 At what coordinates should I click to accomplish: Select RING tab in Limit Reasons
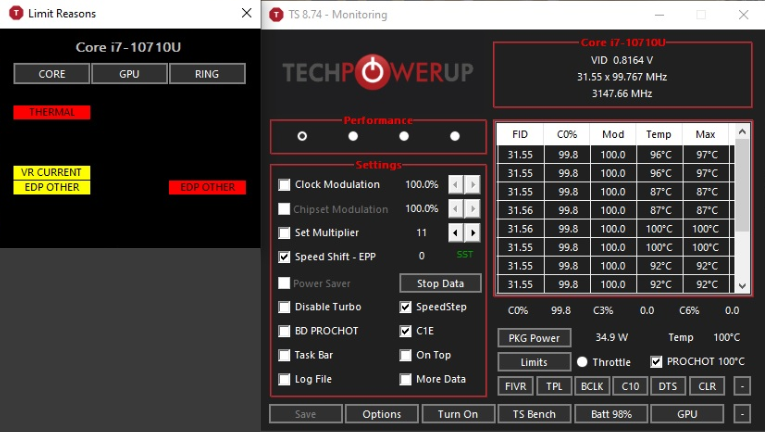pyautogui.click(x=207, y=74)
